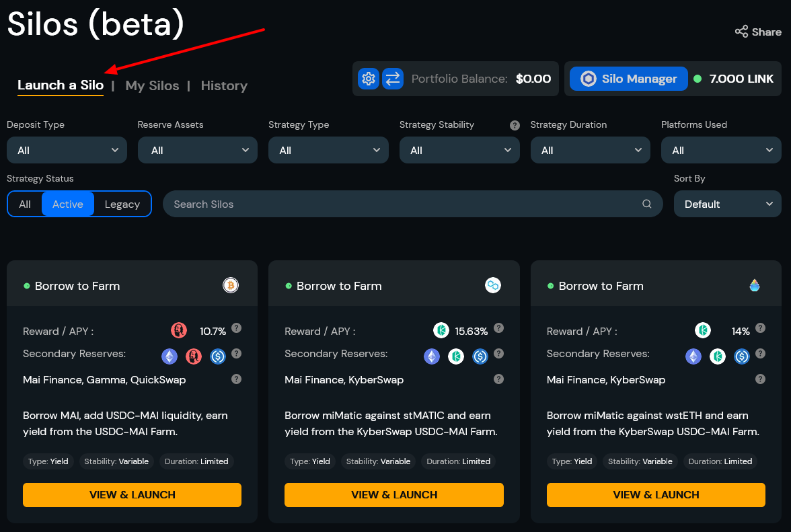Viewport: 791px width, 532px height.
Task: Click Secondary Reserves help icon on first card
Action: pyautogui.click(x=236, y=354)
